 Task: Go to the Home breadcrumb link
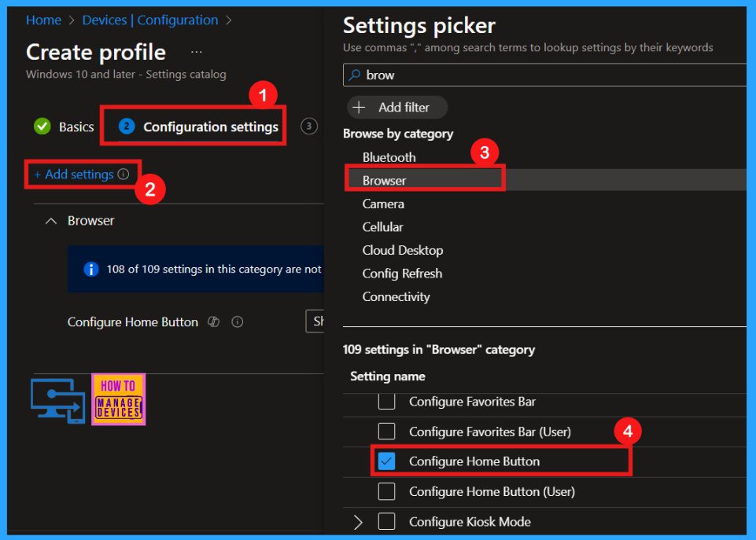[43, 20]
